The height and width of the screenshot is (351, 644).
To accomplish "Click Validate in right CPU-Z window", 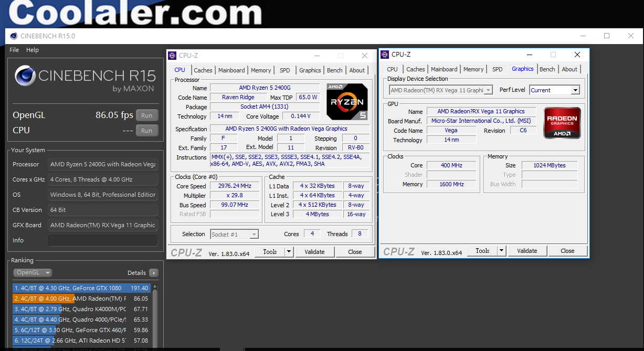I will [527, 251].
